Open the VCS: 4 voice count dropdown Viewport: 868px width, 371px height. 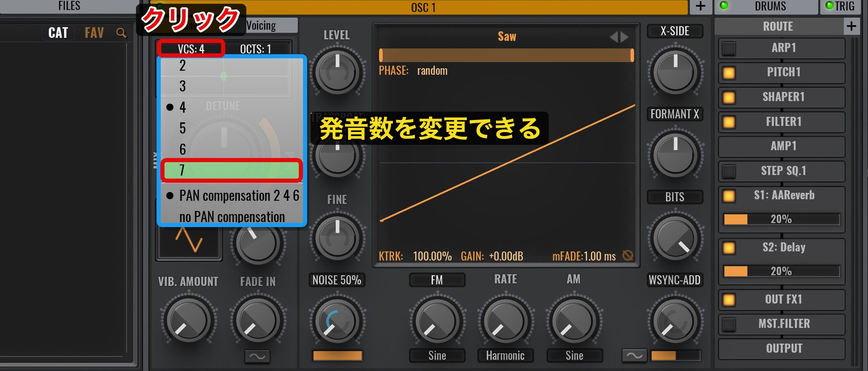(191, 49)
